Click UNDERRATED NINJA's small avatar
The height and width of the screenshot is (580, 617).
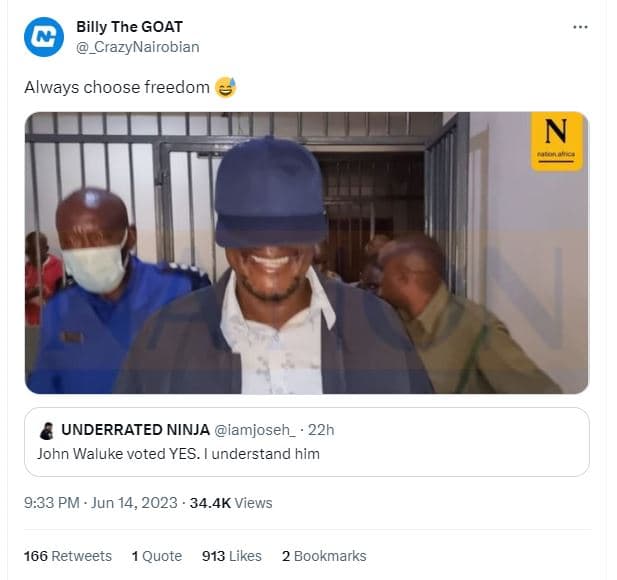pyautogui.click(x=46, y=430)
